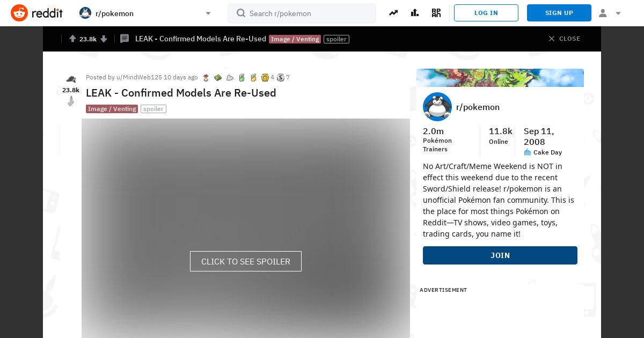Click the Cake Day cake icon
644x338 pixels.
[x=528, y=152]
